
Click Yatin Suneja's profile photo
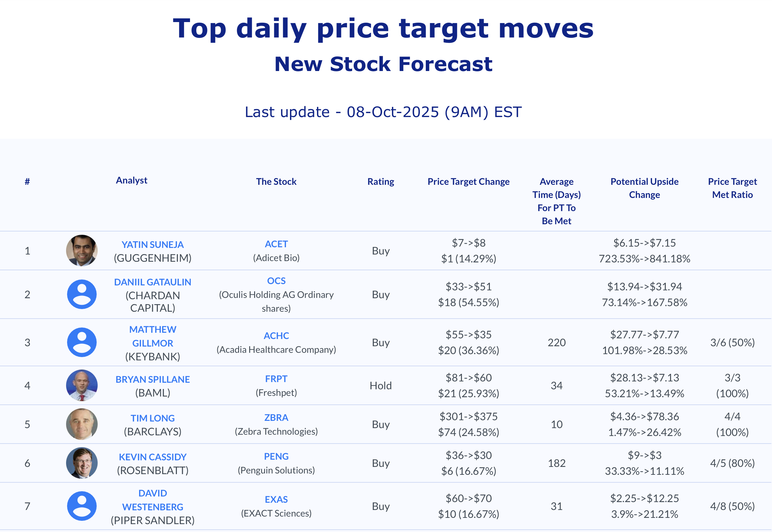82,250
